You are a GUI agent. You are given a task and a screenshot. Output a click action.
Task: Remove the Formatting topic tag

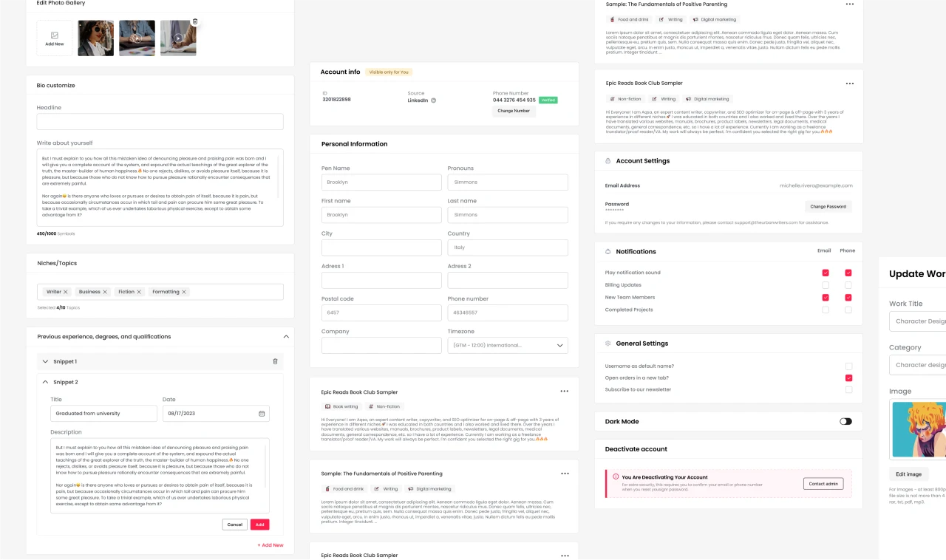coord(184,292)
